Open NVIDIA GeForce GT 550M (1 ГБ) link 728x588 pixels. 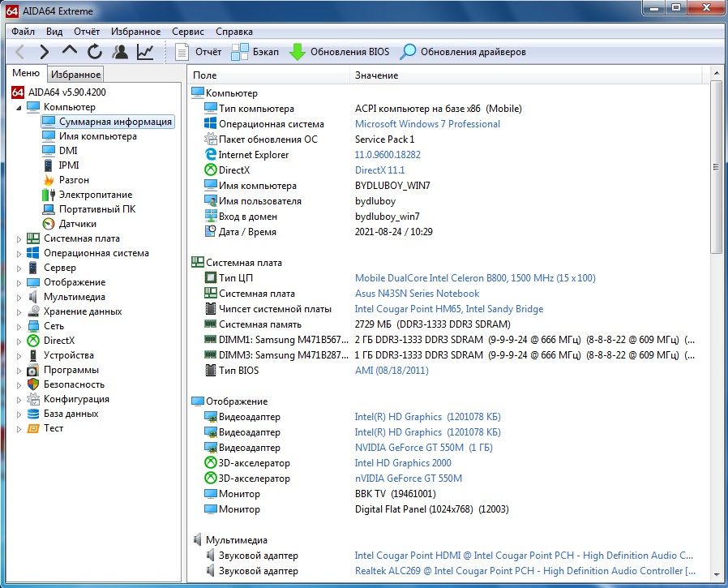coord(423,448)
